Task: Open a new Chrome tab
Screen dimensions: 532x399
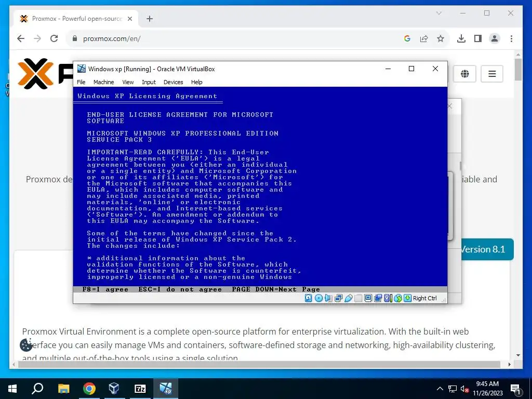Action: [x=150, y=19]
